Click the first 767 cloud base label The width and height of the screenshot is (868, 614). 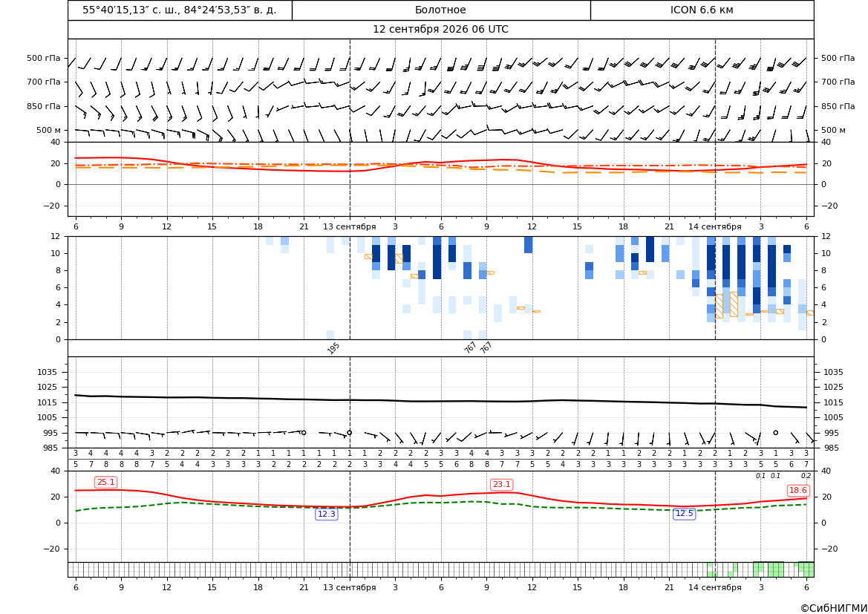coord(470,347)
